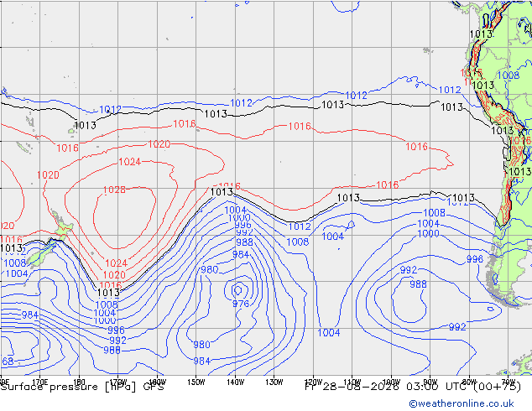Click the 130W longitude label
Image resolution: width=532 pixels, height=411 pixels.
(274, 382)
